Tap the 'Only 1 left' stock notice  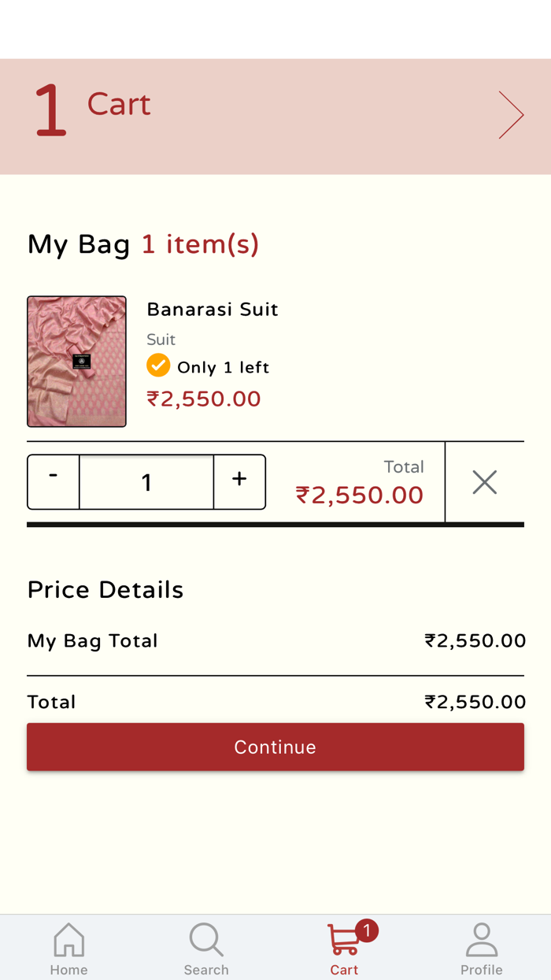click(x=223, y=367)
